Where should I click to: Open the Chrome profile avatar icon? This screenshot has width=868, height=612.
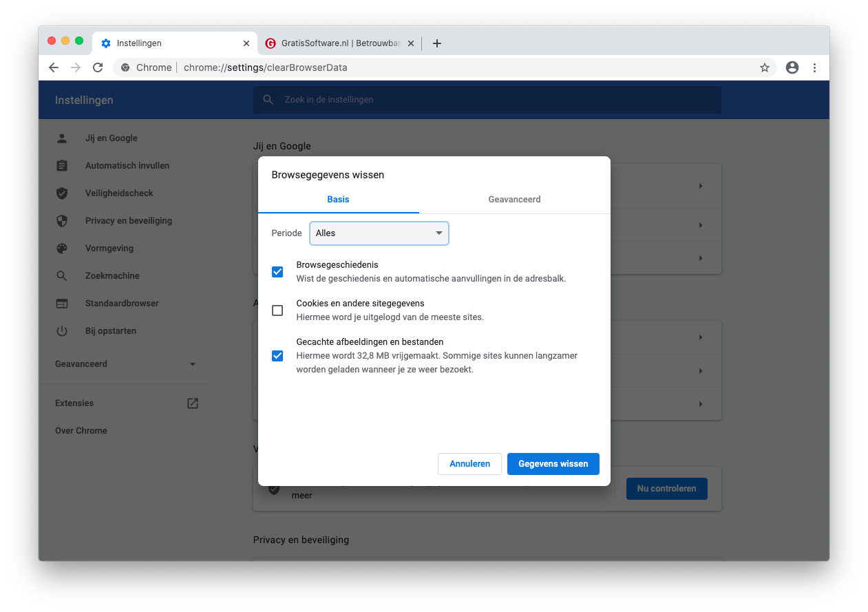[x=792, y=67]
